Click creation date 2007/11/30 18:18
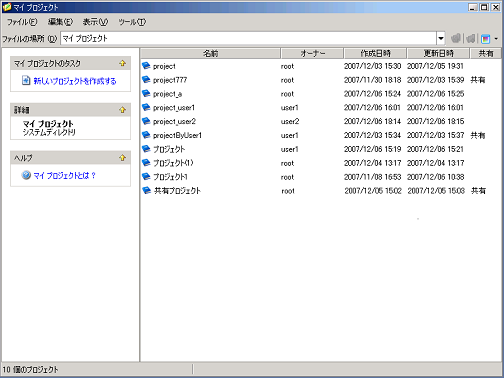The width and height of the screenshot is (504, 378). pyautogui.click(x=372, y=80)
